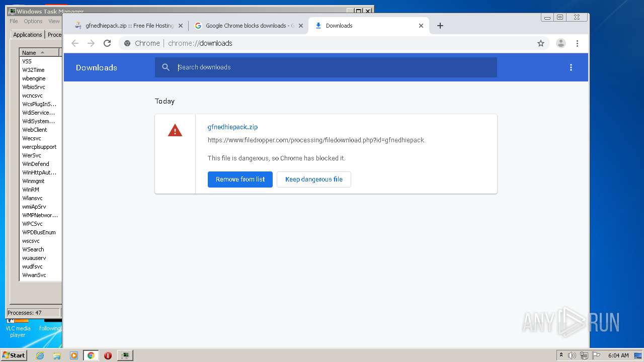Open File menu in Task Manager
This screenshot has height=362, width=644.
point(14,21)
